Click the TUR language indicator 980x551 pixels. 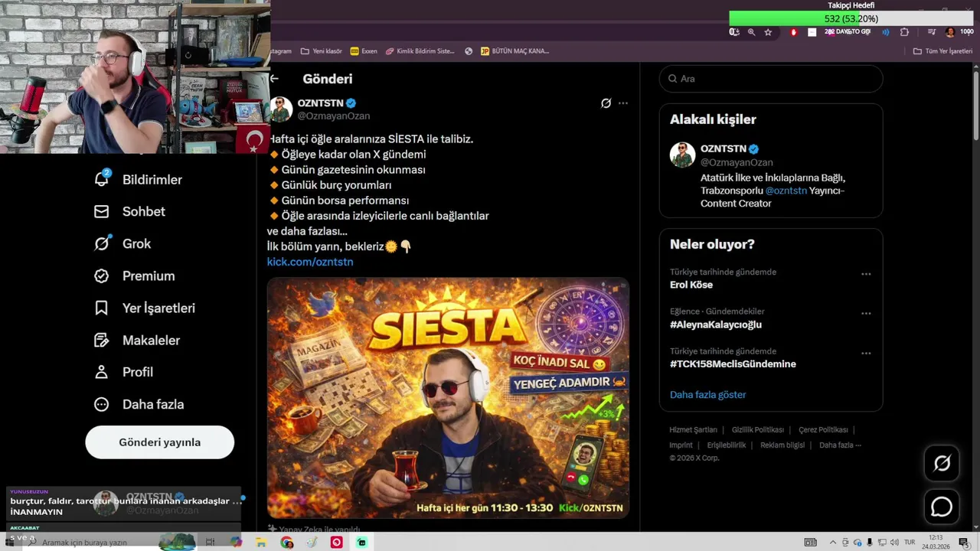tap(910, 543)
